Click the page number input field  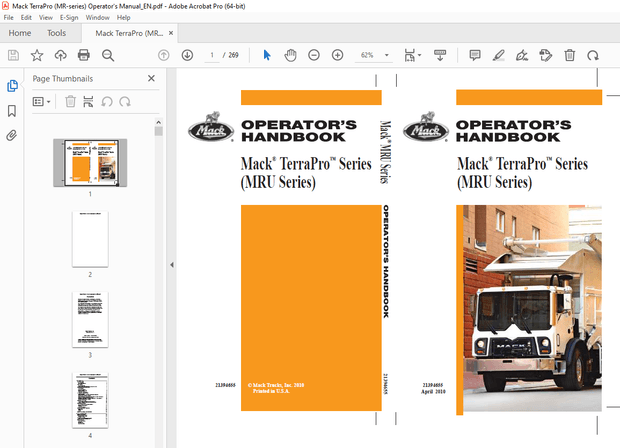point(212,55)
